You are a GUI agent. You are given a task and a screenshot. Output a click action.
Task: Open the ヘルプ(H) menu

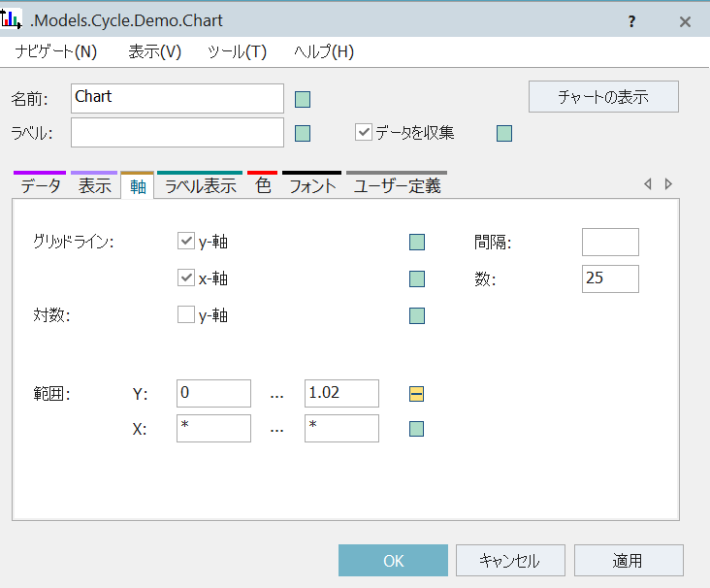coord(324,52)
